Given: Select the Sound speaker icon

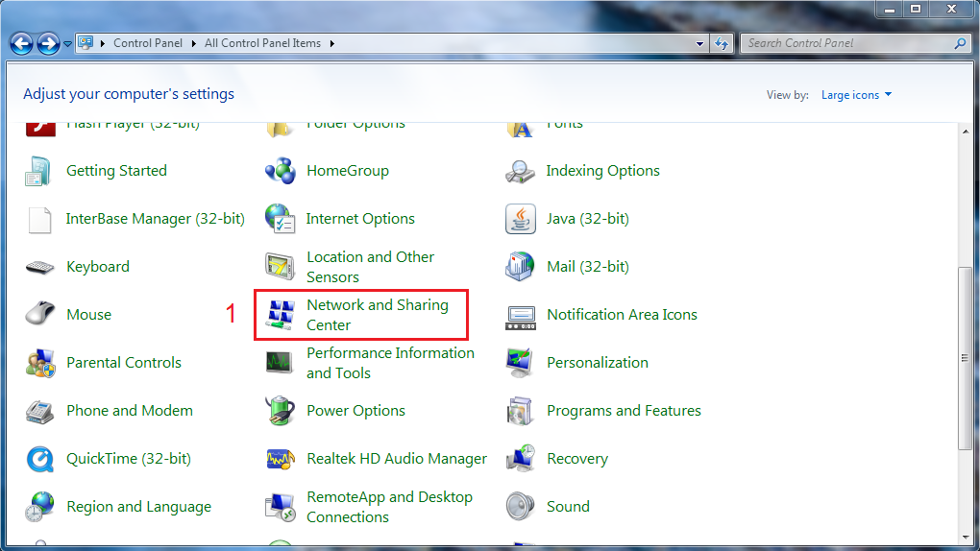Looking at the screenshot, I should tap(520, 507).
